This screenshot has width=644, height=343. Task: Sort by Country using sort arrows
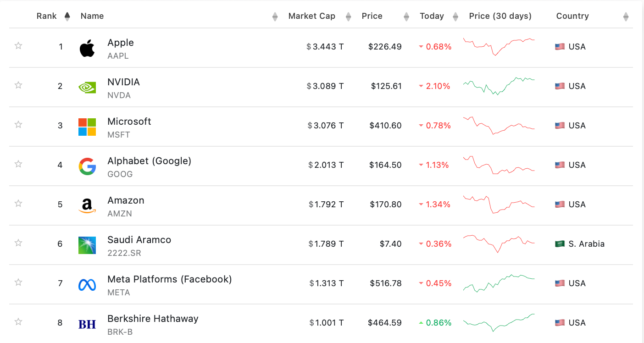click(x=626, y=17)
